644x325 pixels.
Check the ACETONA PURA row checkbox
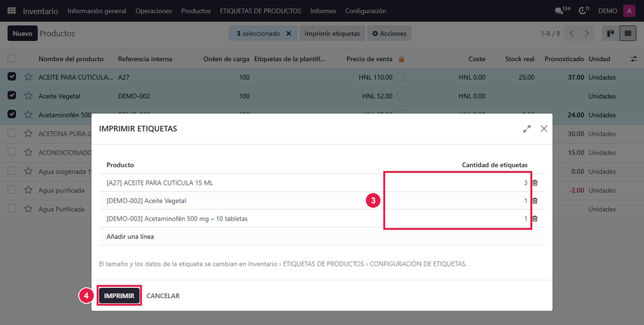pos(12,133)
